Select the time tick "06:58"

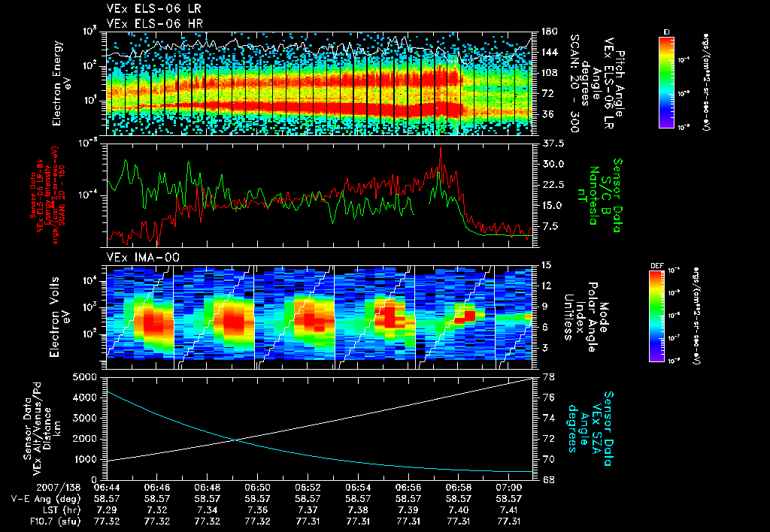[458, 488]
